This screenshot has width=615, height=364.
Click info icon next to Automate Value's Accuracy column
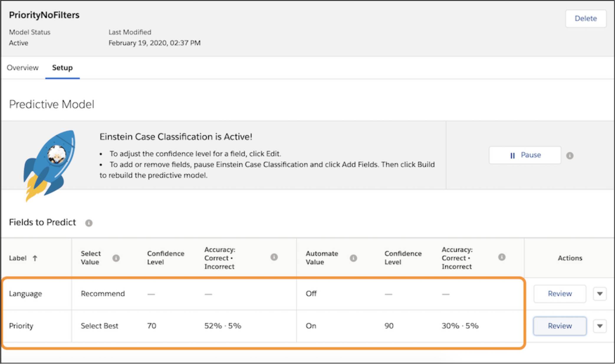coord(501,257)
